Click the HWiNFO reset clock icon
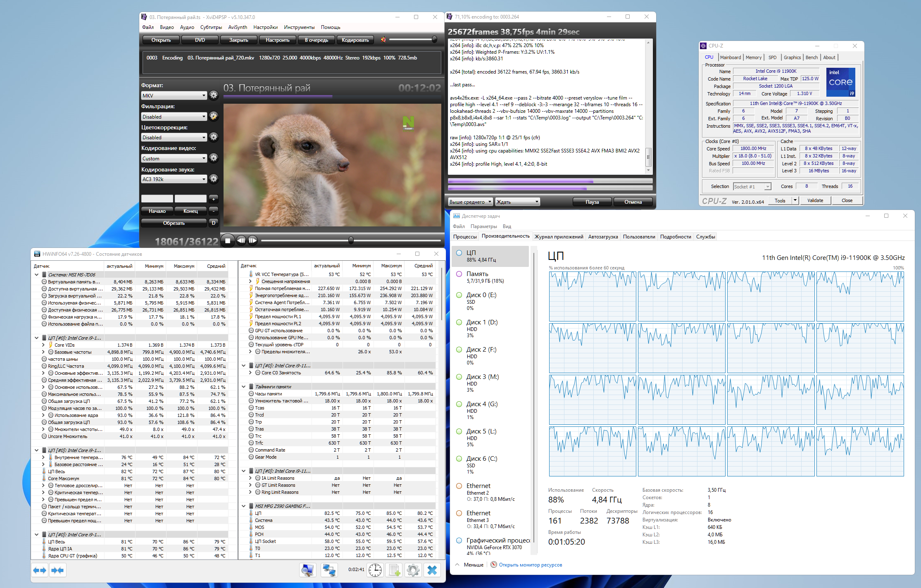 pyautogui.click(x=375, y=570)
